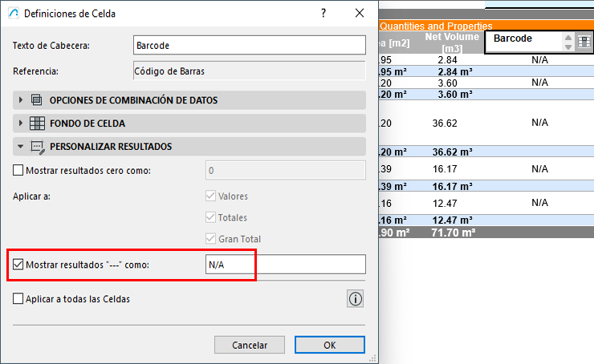Click the 71.70 m³ grand total cell
Viewport: 594px width, 364px height.
pyautogui.click(x=453, y=233)
